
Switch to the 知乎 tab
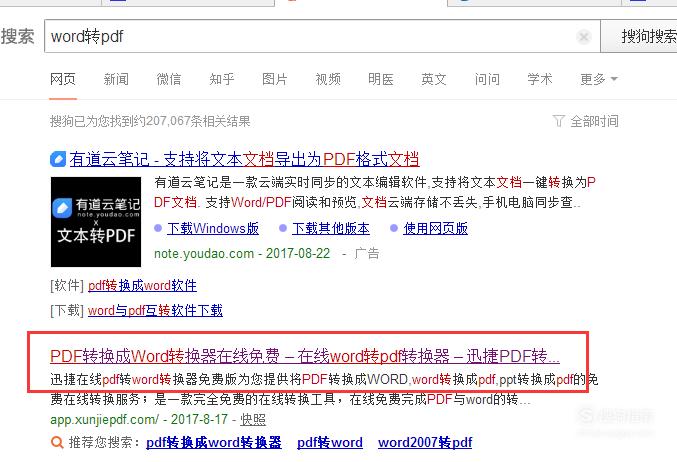click(222, 79)
